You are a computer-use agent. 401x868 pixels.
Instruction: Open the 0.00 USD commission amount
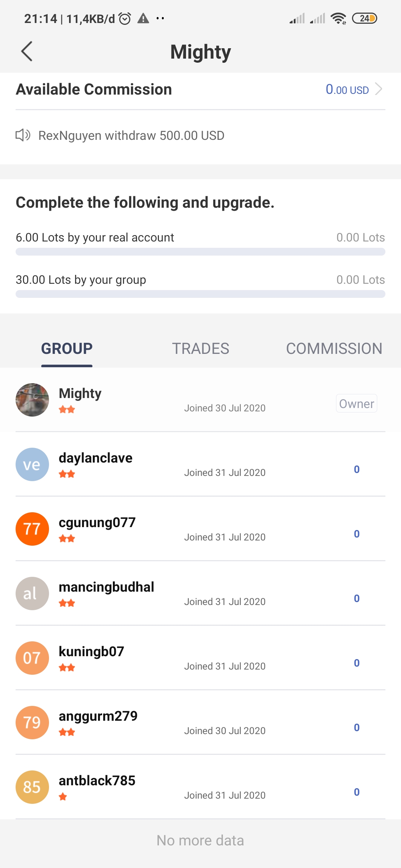pos(347,89)
